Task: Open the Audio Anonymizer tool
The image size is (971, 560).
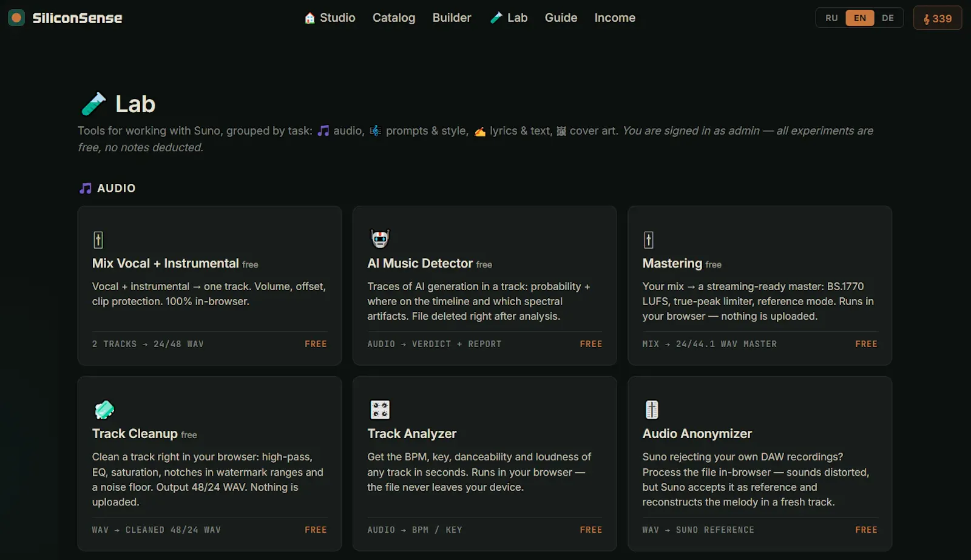Action: point(760,464)
